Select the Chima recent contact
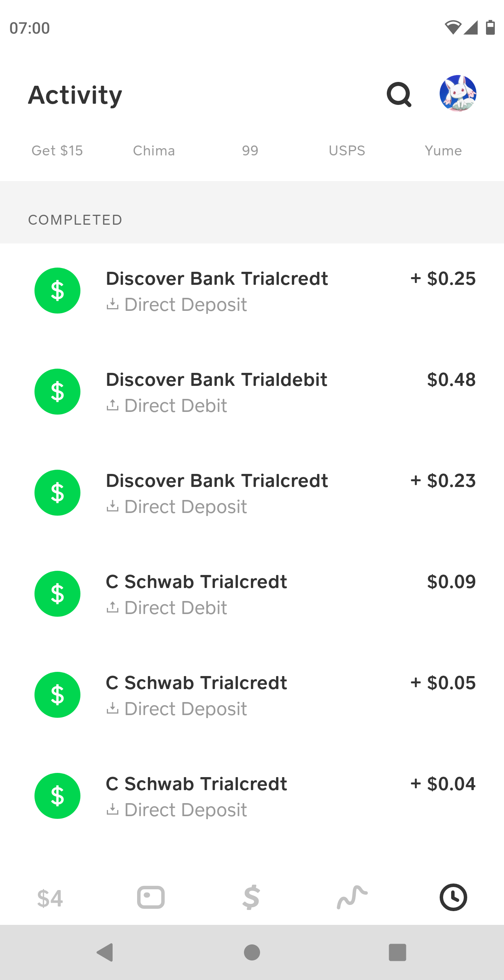Screen dimensions: 504x980 (x=154, y=151)
